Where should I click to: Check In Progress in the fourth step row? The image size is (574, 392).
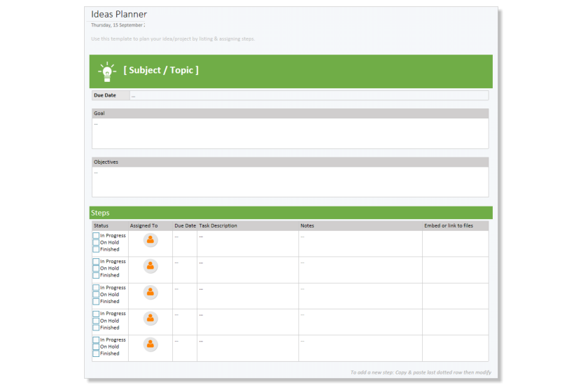[x=96, y=314]
